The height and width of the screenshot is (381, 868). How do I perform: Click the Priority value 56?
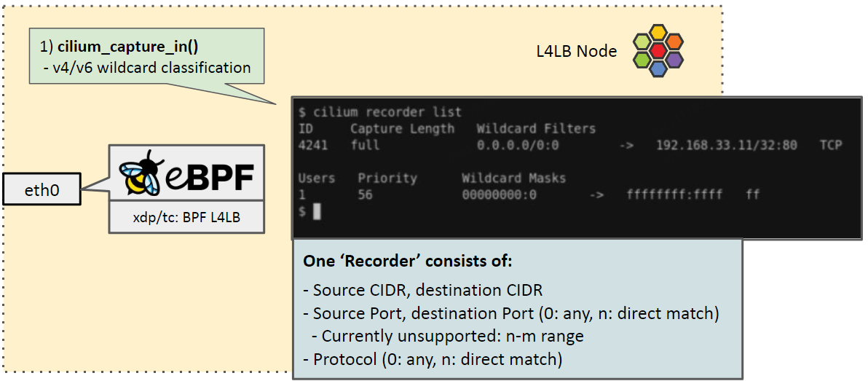pos(365,195)
